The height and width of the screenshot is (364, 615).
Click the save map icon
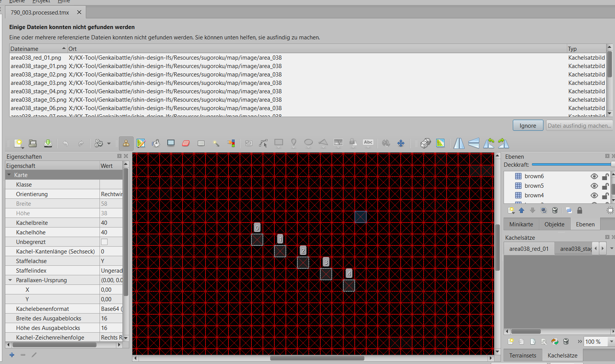pyautogui.click(x=48, y=143)
